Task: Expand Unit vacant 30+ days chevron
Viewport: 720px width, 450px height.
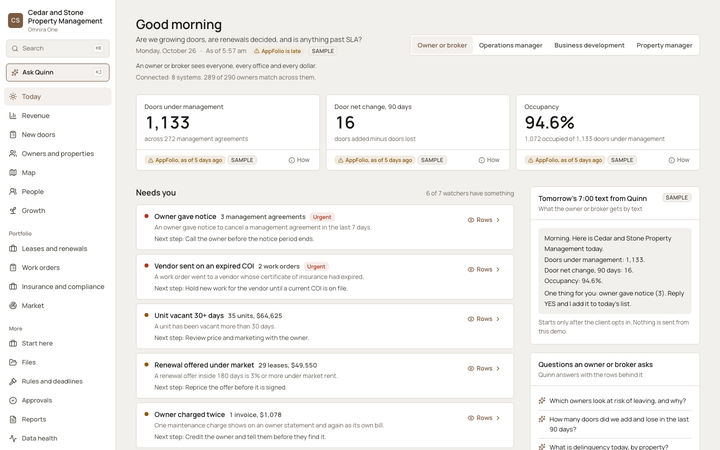Action: point(498,319)
